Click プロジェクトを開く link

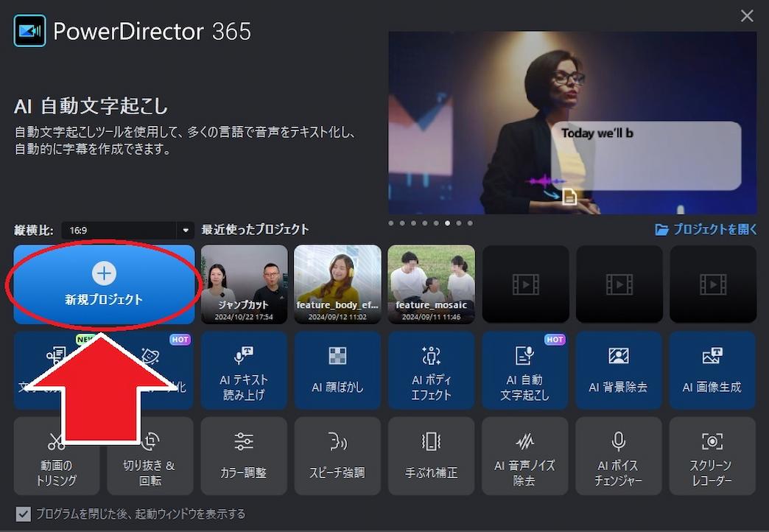(x=706, y=229)
